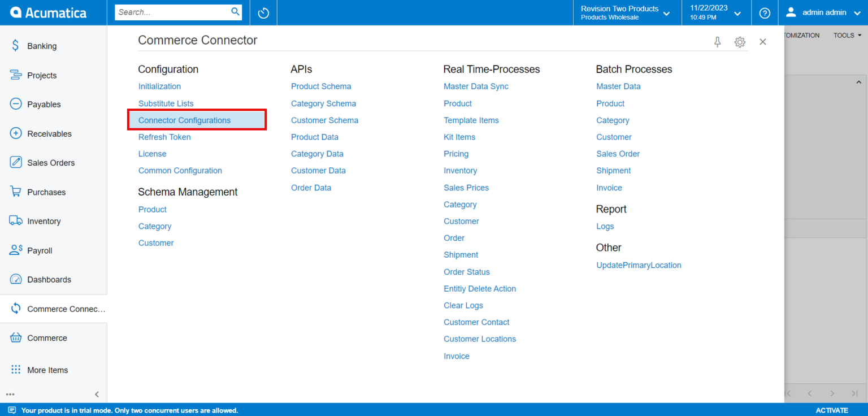The width and height of the screenshot is (868, 416).
Task: Click the Activate button in status bar
Action: point(832,410)
